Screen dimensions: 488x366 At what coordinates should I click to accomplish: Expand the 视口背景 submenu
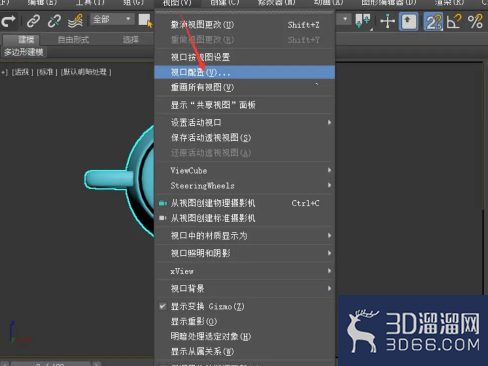point(245,288)
